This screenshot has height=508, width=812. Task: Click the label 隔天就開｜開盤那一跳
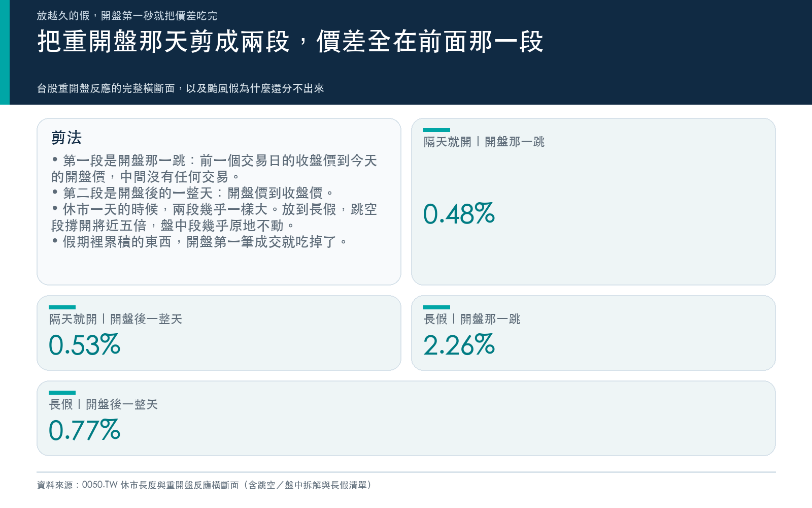pyautogui.click(x=484, y=142)
